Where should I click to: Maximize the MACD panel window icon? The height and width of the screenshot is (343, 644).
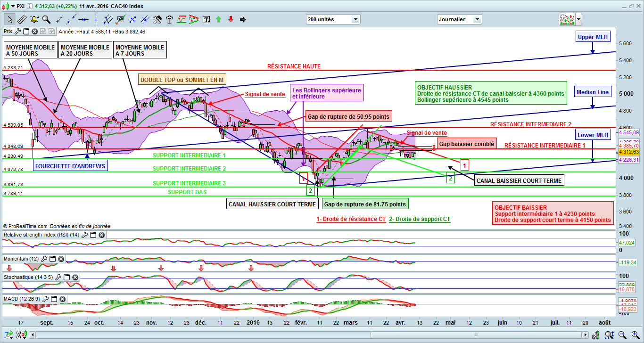(x=53, y=299)
